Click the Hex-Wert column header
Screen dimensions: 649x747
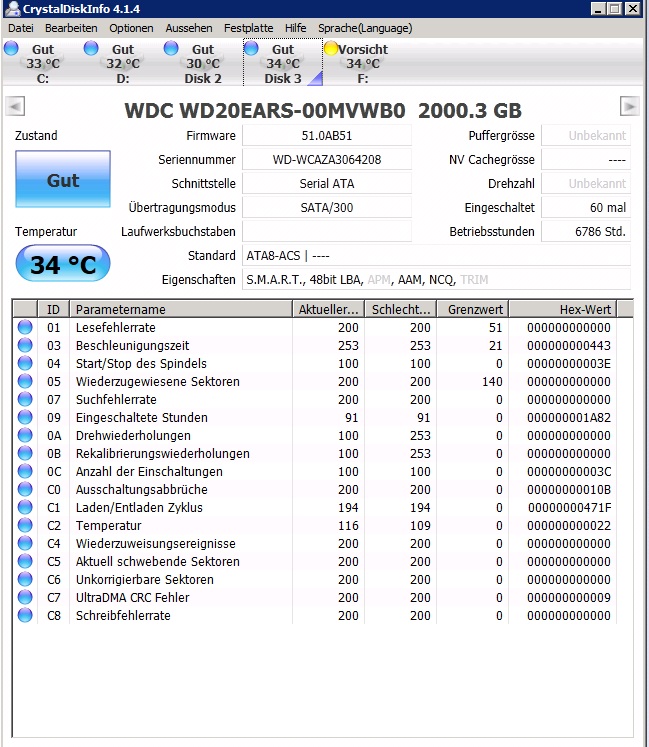pos(563,309)
